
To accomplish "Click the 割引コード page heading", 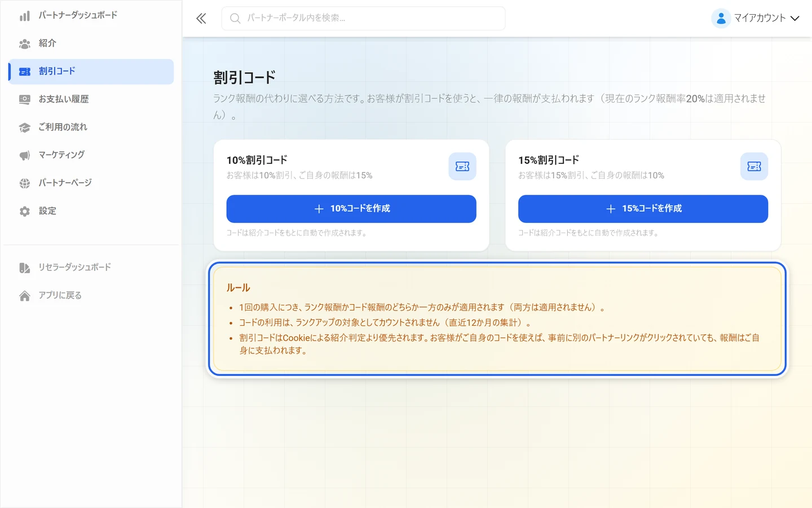I will click(244, 77).
